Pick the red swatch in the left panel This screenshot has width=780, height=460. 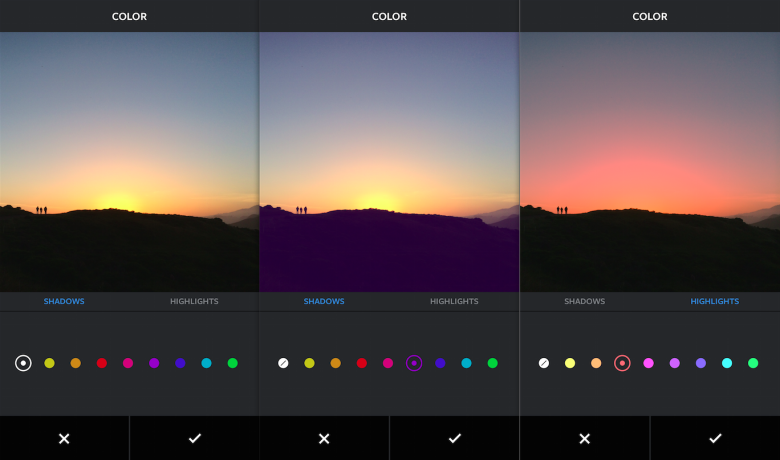pyautogui.click(x=102, y=363)
